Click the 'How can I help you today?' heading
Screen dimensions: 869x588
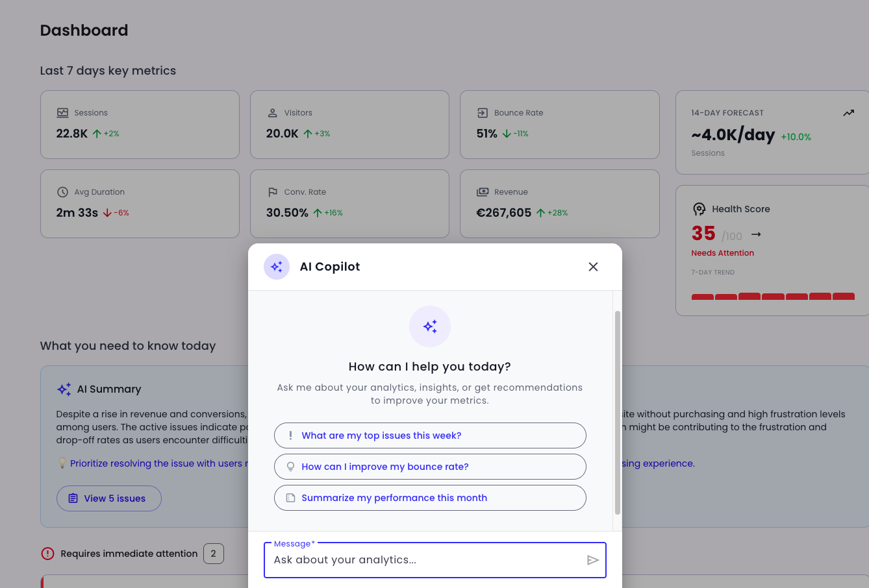(x=430, y=367)
